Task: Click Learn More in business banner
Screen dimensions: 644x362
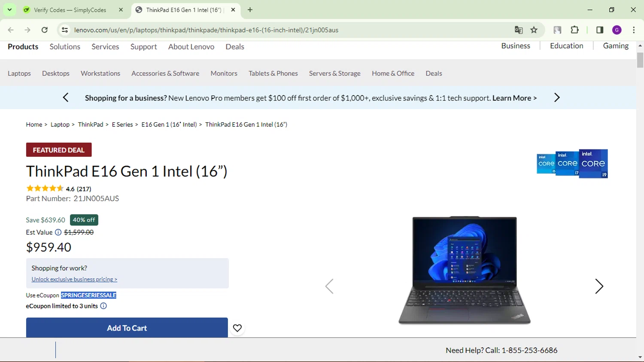Action: coord(514,98)
